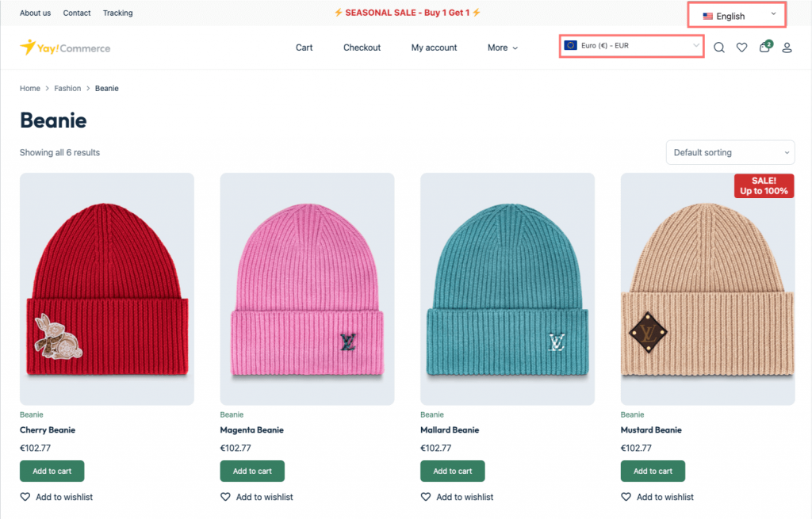Add Cherry Beanie to cart

(x=52, y=471)
